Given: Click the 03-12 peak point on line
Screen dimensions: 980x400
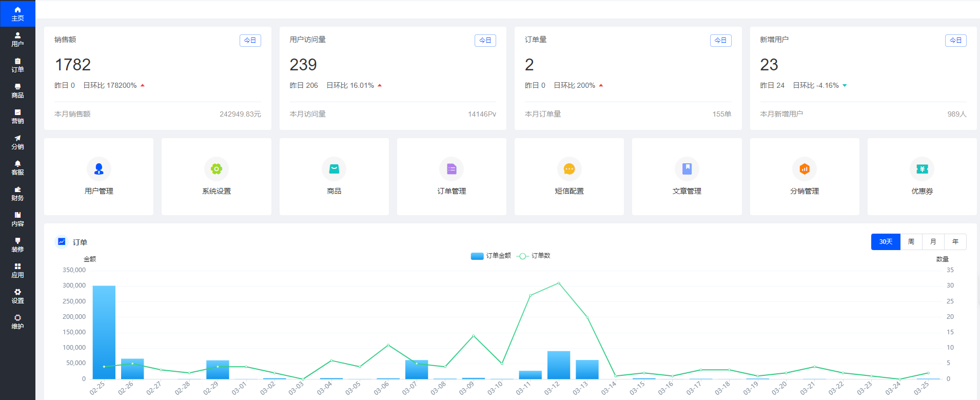Looking at the screenshot, I should point(559,283).
